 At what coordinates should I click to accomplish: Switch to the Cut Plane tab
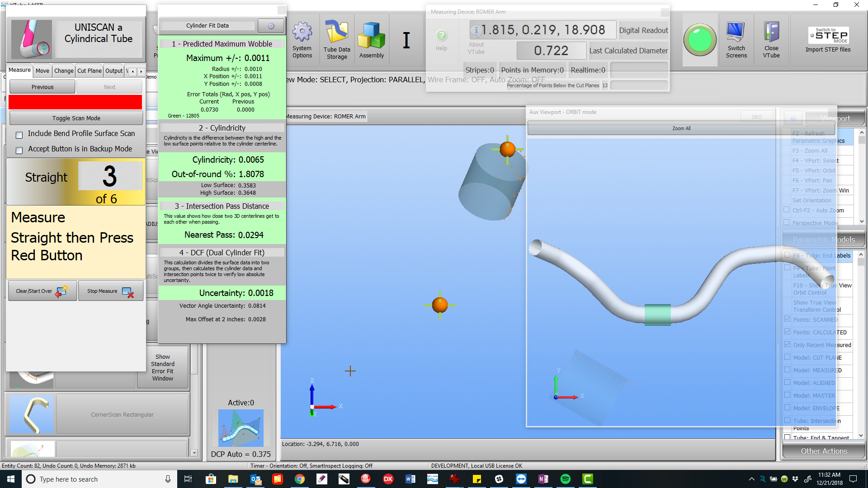89,71
